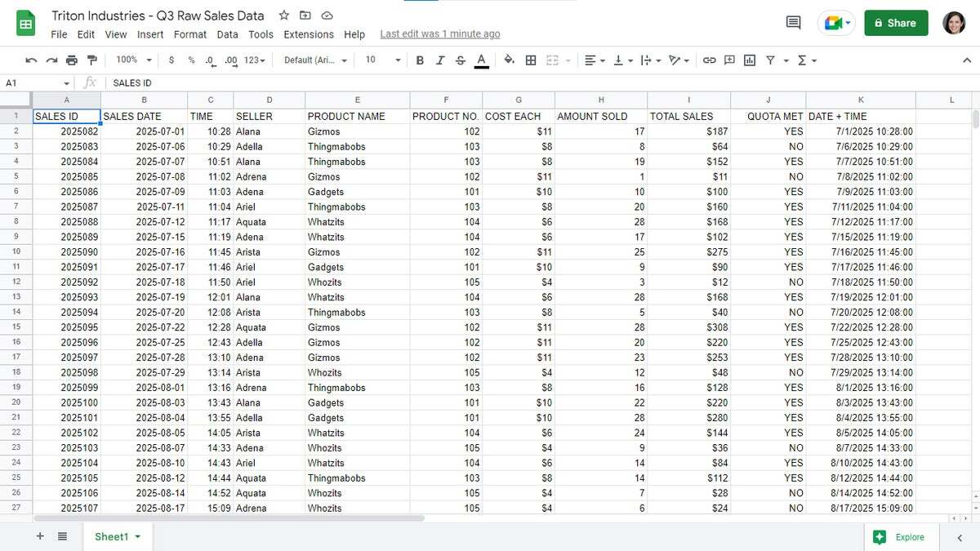The width and height of the screenshot is (980, 551).
Task: Expand the Name box dropdown arrow
Action: pyautogui.click(x=67, y=83)
